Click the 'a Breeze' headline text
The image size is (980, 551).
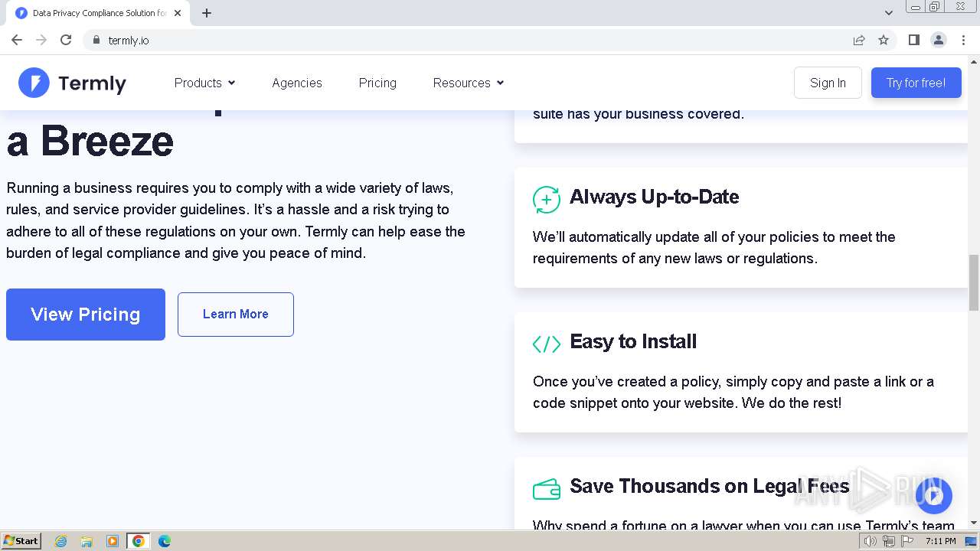[90, 142]
